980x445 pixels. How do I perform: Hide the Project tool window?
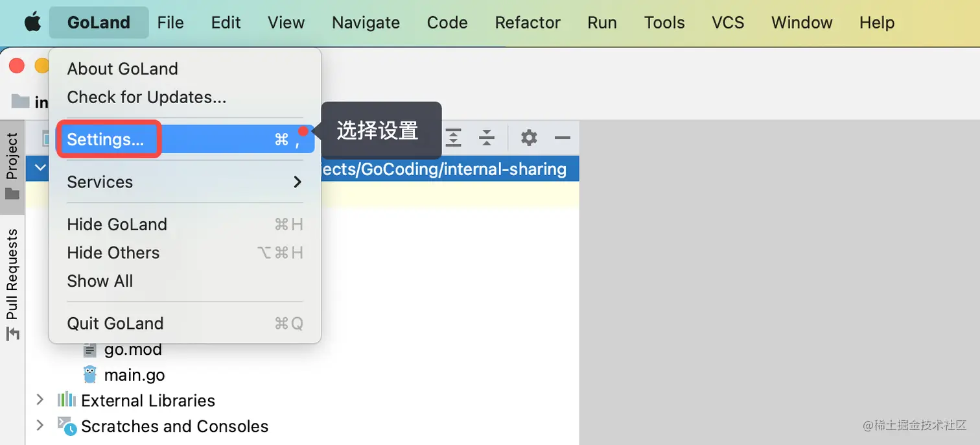click(x=563, y=138)
